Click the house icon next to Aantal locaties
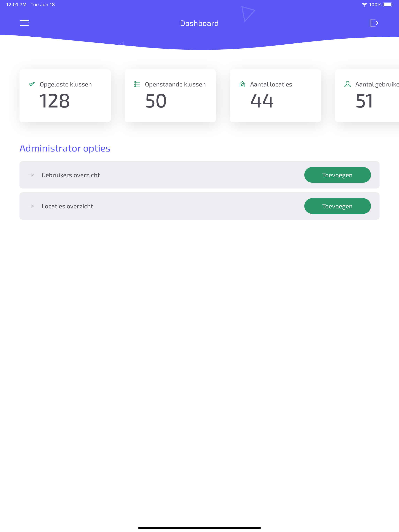 coord(242,84)
